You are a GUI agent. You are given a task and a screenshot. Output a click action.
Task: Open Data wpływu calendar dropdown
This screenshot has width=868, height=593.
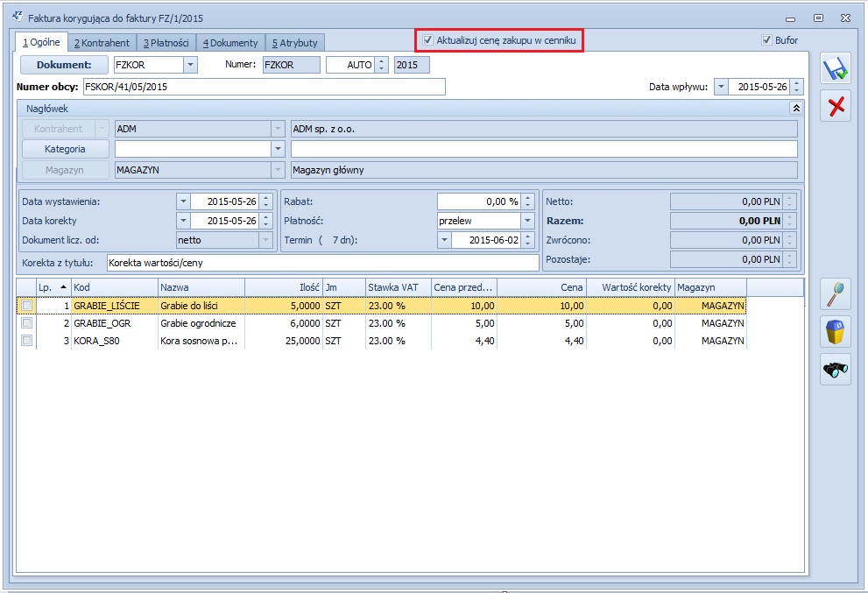click(722, 87)
